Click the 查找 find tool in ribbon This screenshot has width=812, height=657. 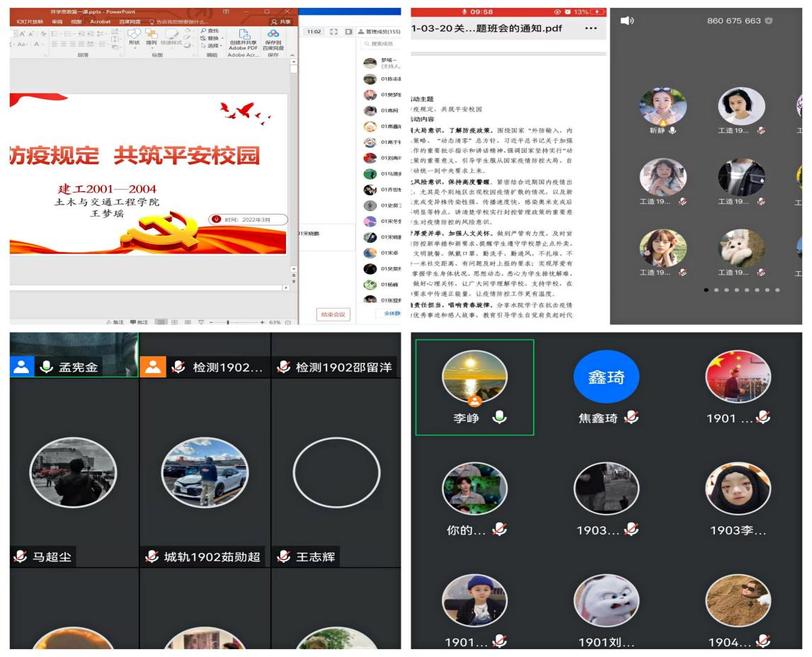click(210, 30)
